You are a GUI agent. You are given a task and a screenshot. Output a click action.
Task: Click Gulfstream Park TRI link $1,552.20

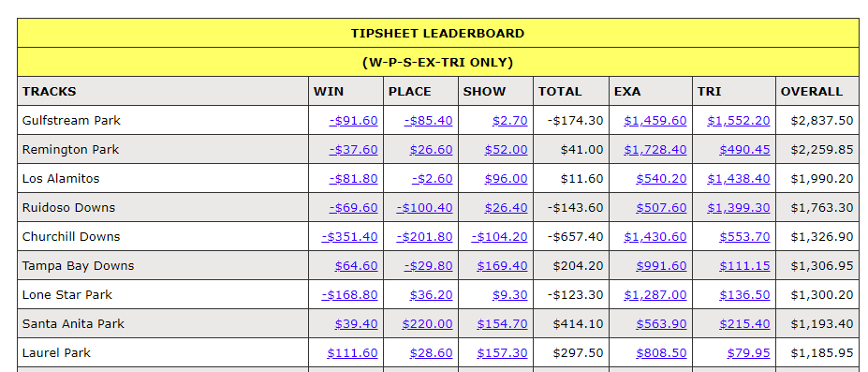(x=739, y=120)
